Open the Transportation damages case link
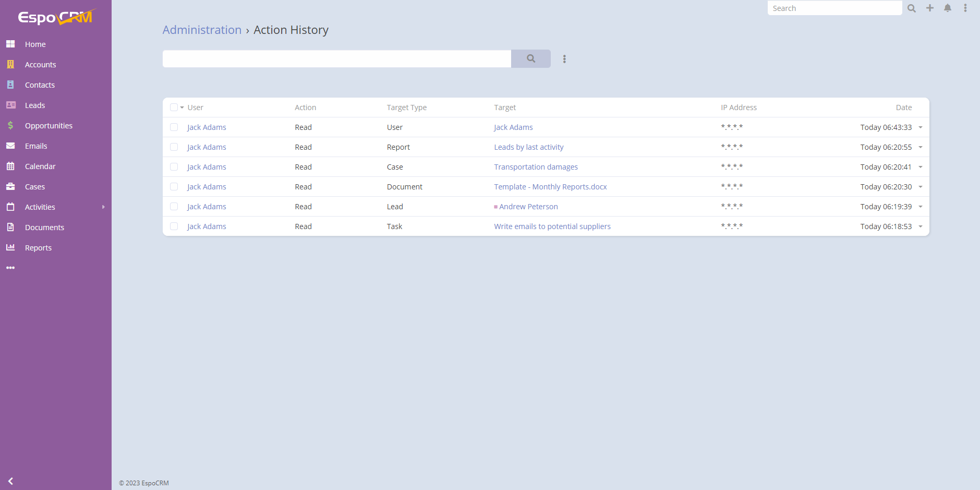 click(x=536, y=167)
